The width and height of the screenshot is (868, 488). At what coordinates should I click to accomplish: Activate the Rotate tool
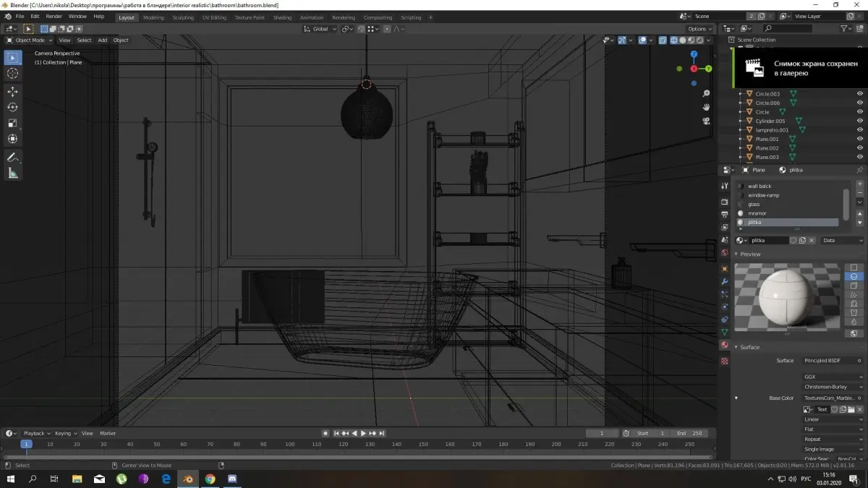[x=13, y=107]
